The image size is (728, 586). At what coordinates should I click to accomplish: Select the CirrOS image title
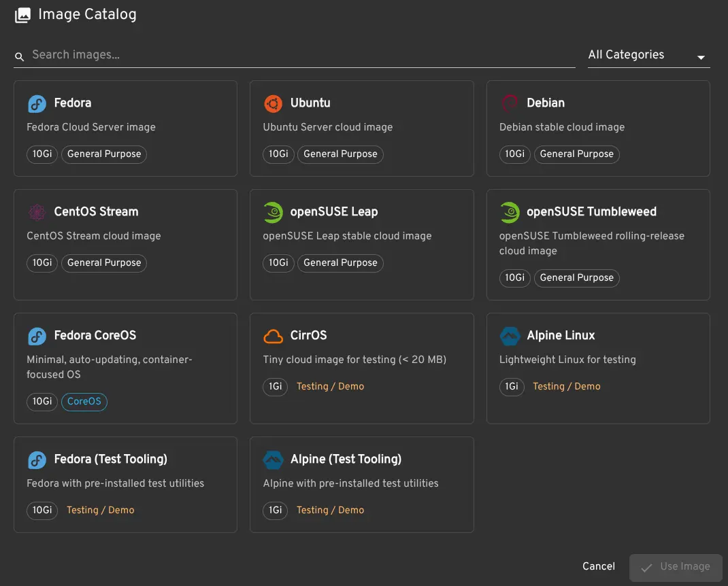tap(308, 335)
